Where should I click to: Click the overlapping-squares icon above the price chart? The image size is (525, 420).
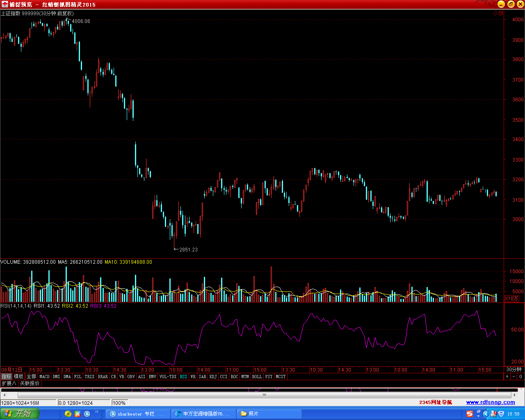click(500, 14)
